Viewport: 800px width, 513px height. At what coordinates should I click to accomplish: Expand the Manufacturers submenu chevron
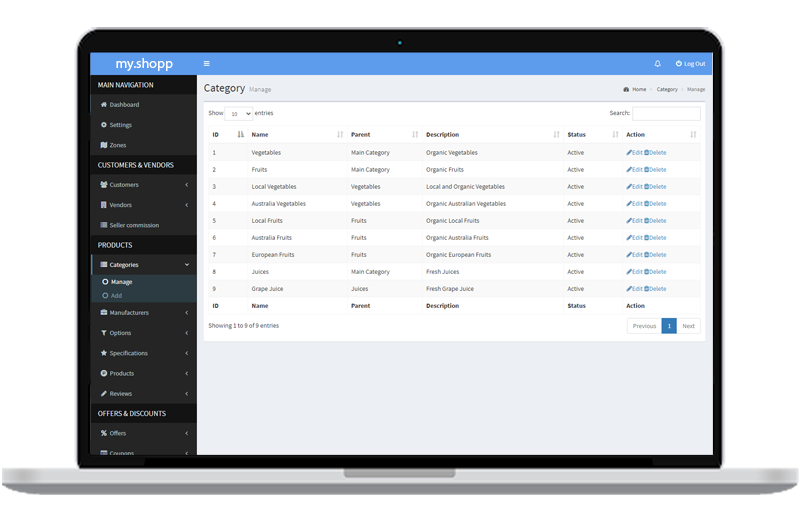(187, 312)
